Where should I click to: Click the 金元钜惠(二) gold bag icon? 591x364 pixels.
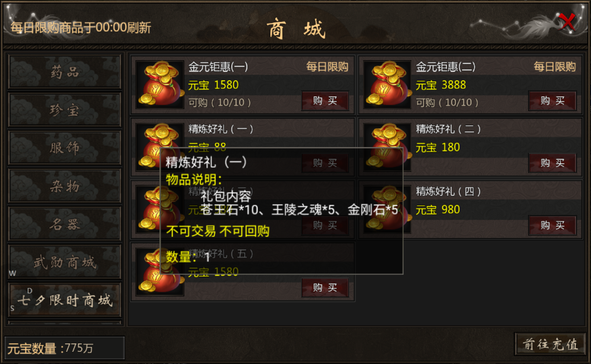387,85
